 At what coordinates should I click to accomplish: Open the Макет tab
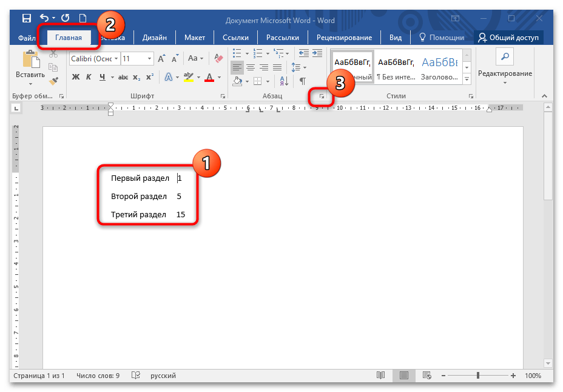pyautogui.click(x=194, y=38)
